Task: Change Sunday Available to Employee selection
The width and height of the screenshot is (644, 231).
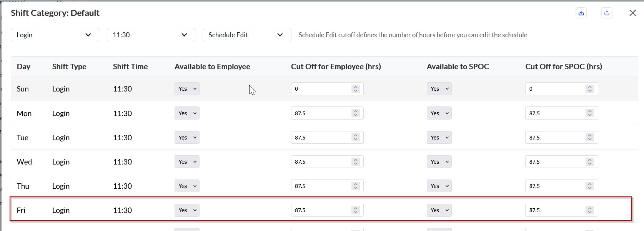Action: point(187,89)
